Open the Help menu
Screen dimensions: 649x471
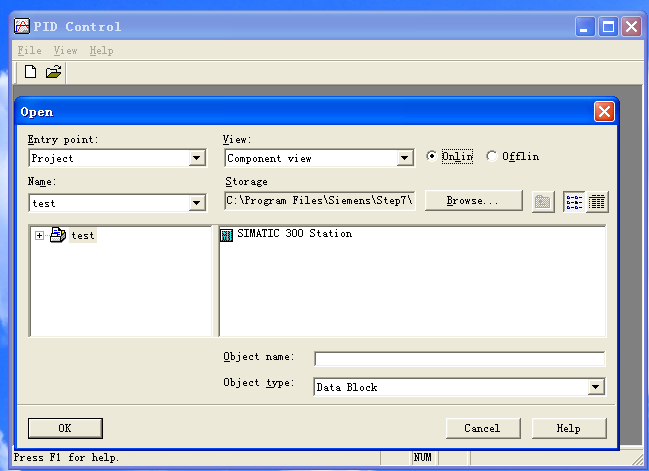101,50
